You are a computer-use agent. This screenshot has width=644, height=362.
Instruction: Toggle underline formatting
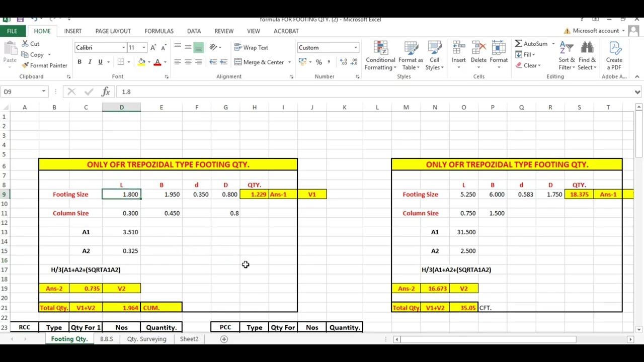(x=100, y=62)
